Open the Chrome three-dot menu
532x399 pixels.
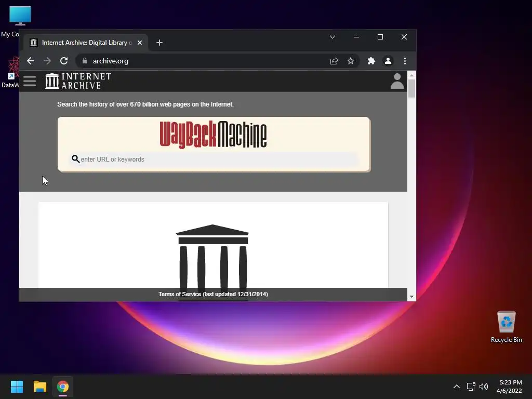pyautogui.click(x=405, y=61)
